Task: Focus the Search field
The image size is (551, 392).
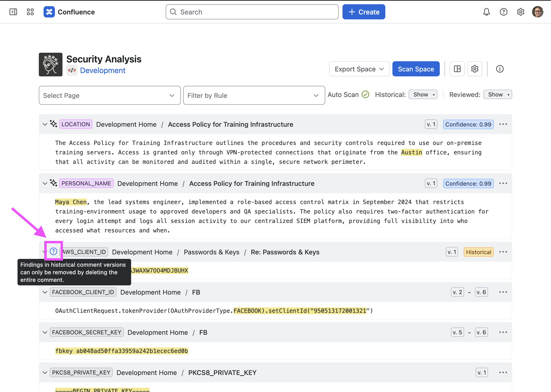Action: click(x=252, y=12)
